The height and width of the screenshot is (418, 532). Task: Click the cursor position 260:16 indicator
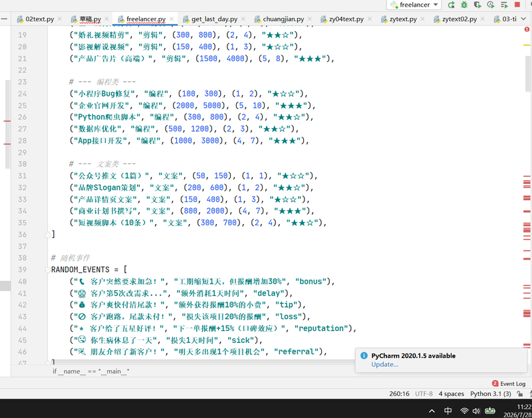click(x=399, y=394)
